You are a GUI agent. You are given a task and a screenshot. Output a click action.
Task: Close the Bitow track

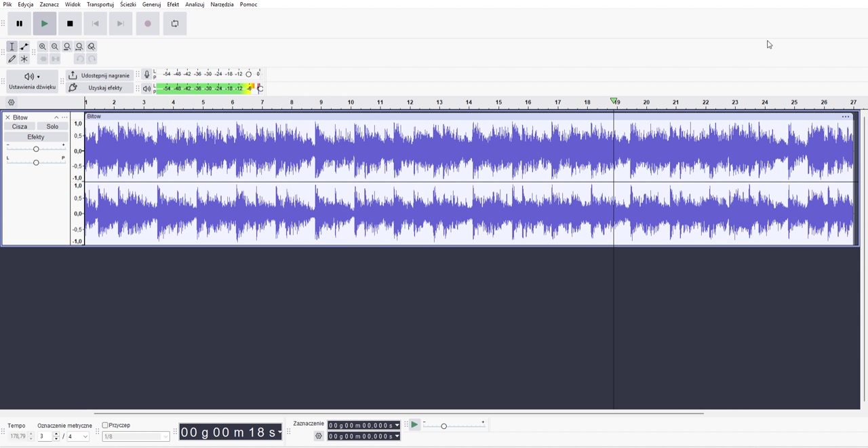point(7,117)
